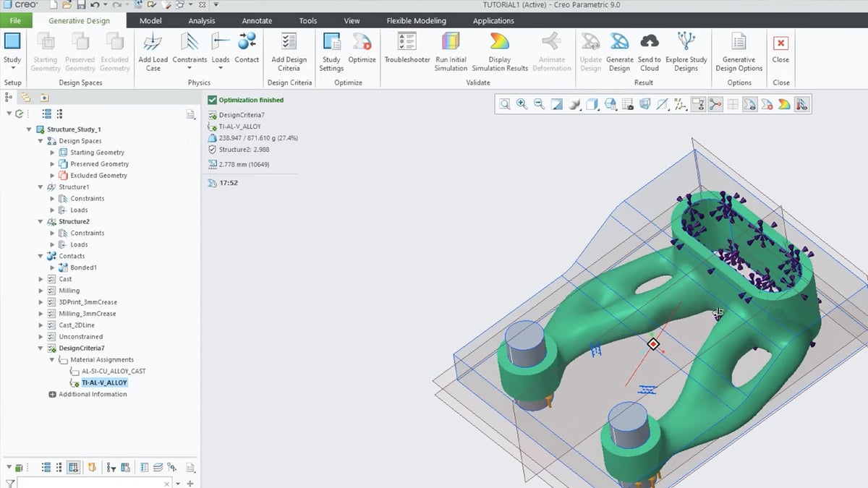Screen dimensions: 868x488
Task: Clear the tree search field with X
Action: click(167, 483)
